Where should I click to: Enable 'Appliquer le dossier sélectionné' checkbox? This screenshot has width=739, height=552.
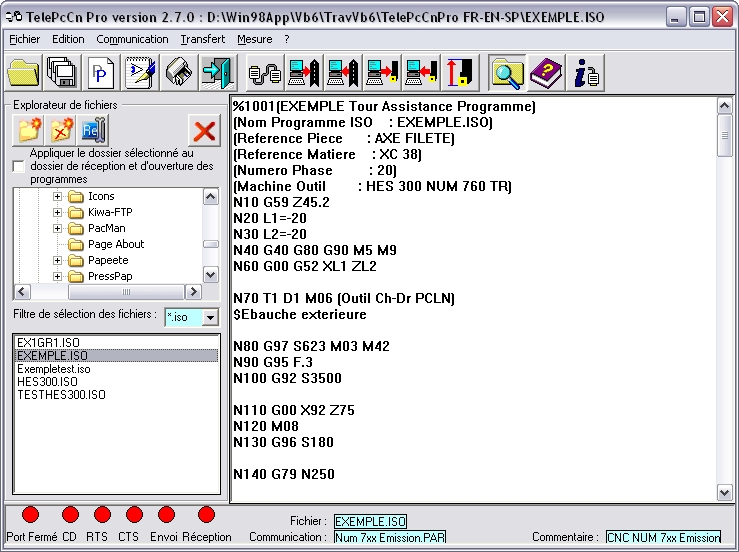coord(18,166)
